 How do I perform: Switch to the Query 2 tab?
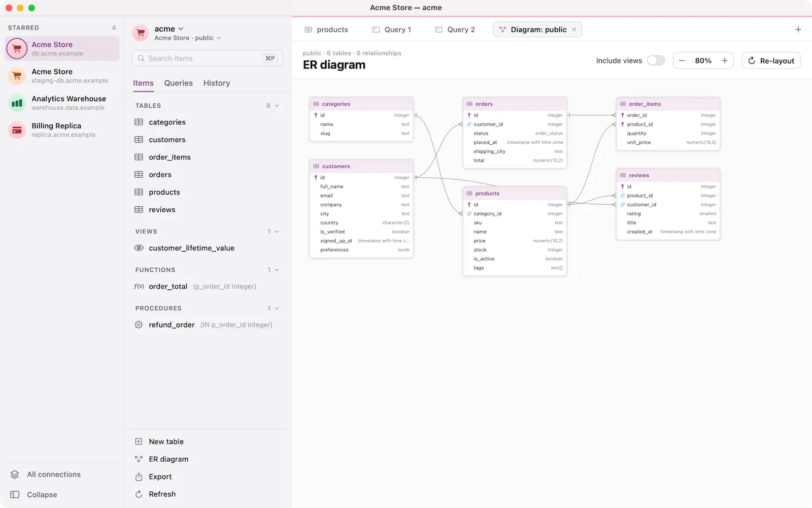[455, 29]
